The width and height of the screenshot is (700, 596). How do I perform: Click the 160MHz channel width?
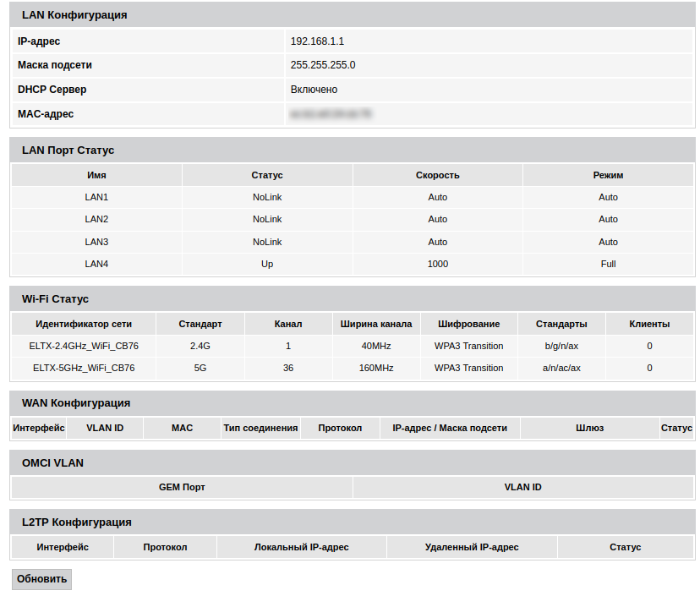tap(376, 368)
